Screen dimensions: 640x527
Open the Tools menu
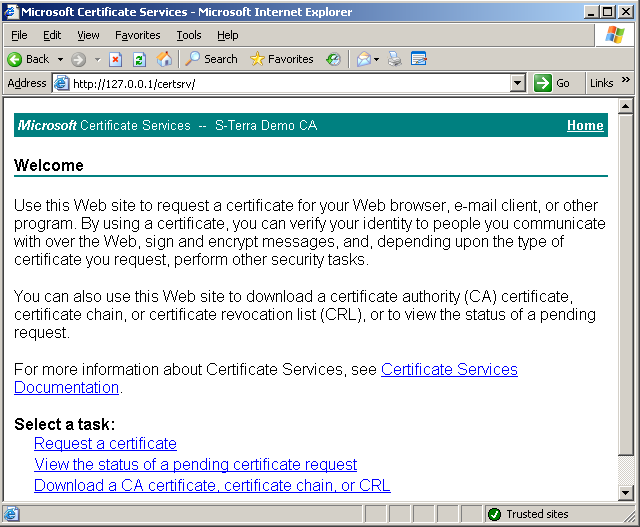tap(189, 36)
